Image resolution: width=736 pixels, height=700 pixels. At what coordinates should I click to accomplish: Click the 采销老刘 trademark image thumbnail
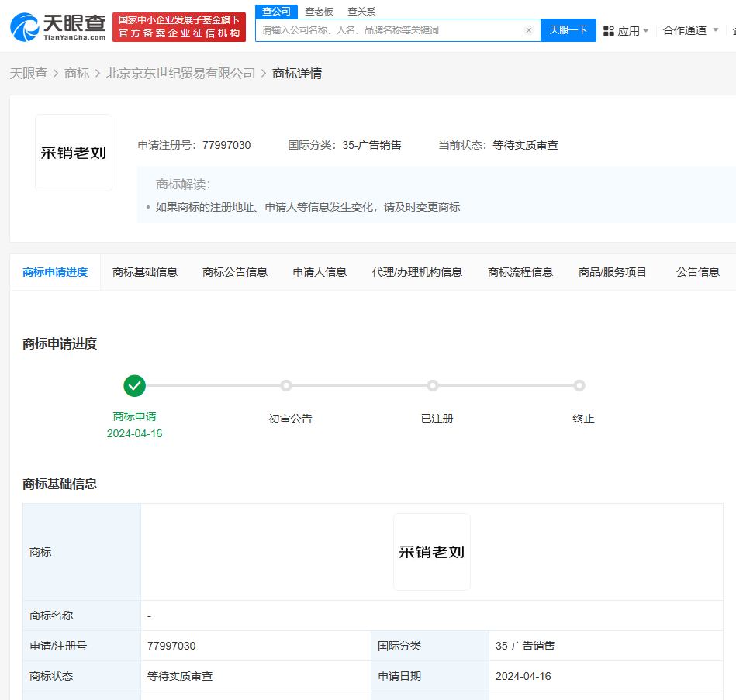pos(73,152)
